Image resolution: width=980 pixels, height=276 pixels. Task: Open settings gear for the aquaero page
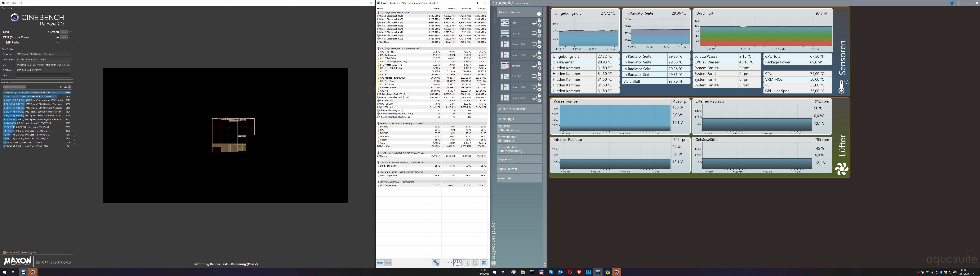pyautogui.click(x=539, y=68)
